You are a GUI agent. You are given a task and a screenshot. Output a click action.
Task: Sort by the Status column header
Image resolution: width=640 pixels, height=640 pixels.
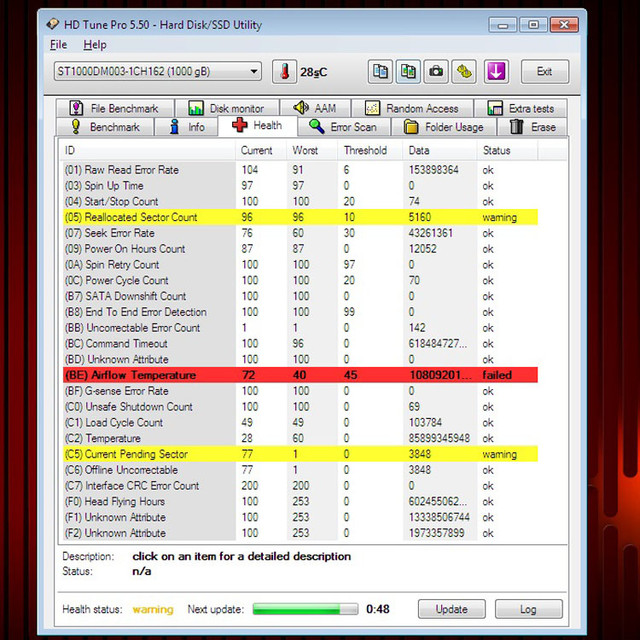coord(507,150)
